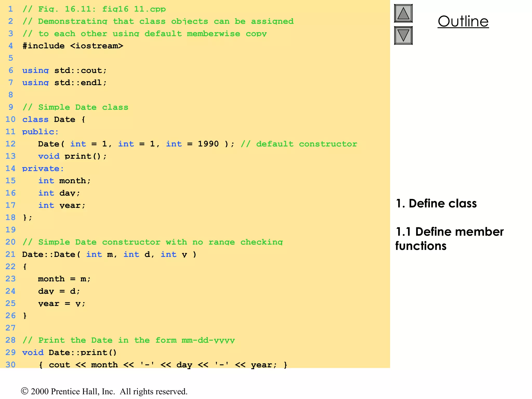
Task: Click the cout statement on line 30
Action: tap(163, 365)
